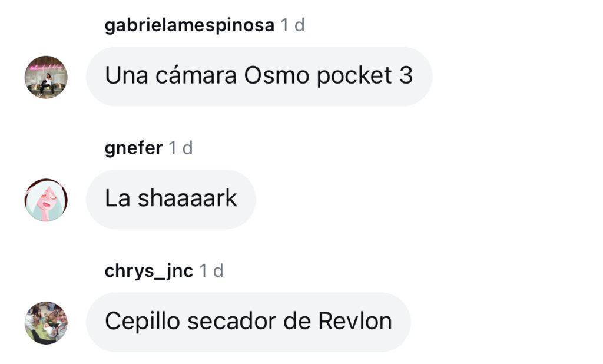Click the 1 d timestamp beside gnefer
This screenshot has width=603, height=364.
click(x=181, y=148)
